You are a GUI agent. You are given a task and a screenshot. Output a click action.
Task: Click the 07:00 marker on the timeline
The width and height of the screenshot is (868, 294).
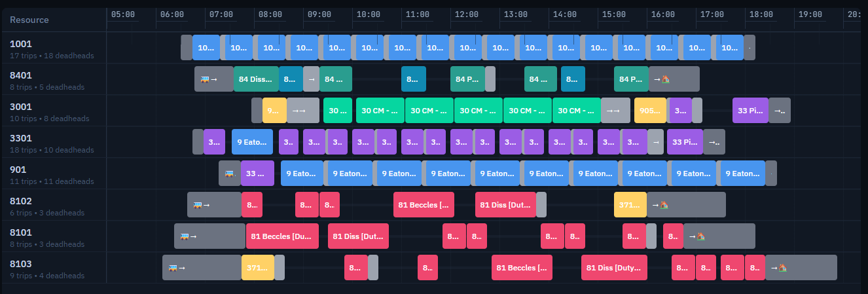coord(221,14)
